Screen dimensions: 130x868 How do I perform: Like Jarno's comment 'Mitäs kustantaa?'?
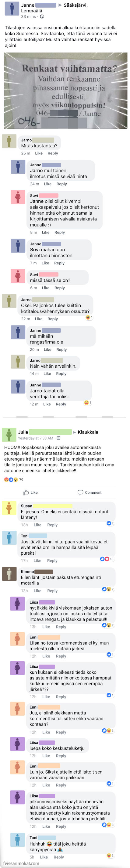[39, 153]
